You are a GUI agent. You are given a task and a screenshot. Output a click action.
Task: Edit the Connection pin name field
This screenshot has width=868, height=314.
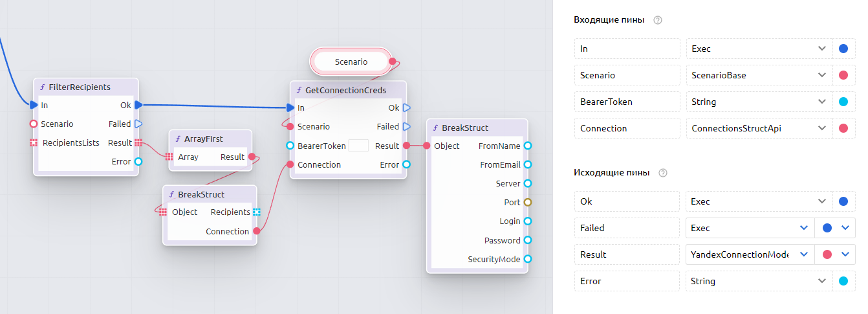pyautogui.click(x=626, y=128)
